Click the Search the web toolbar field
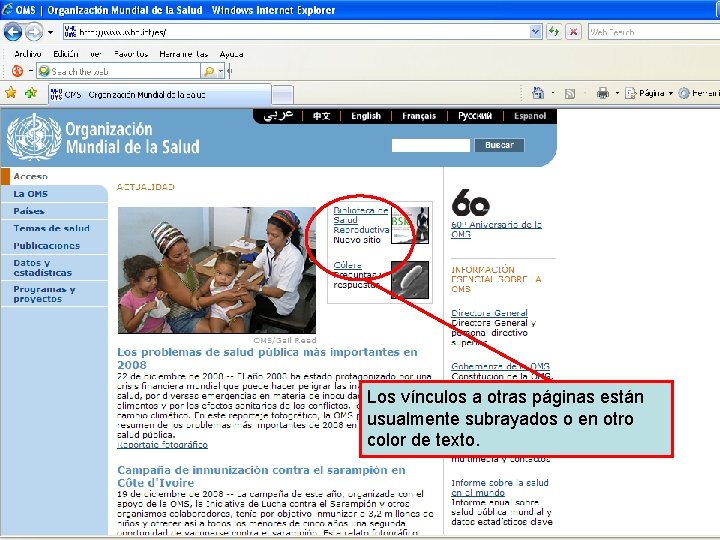Image resolution: width=720 pixels, height=540 pixels. point(119,71)
